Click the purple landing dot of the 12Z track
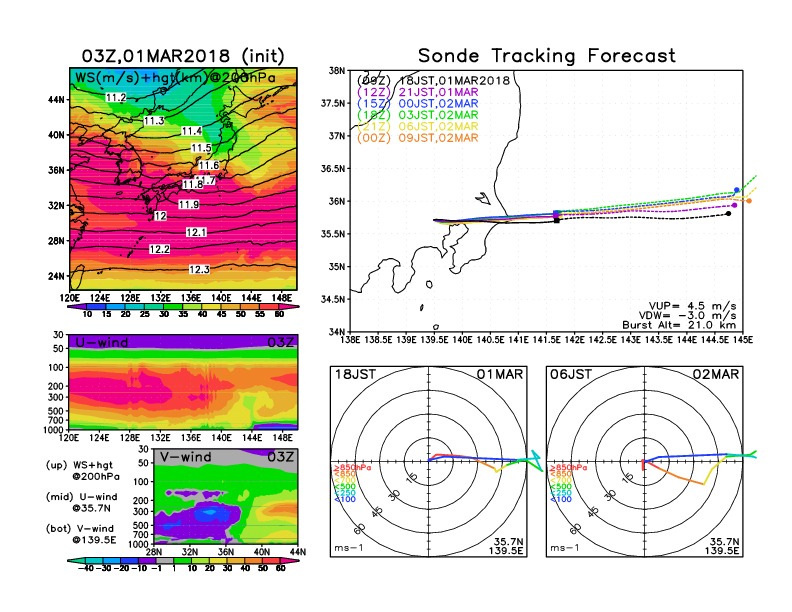Viewport: 792px width, 612px height. click(x=734, y=205)
